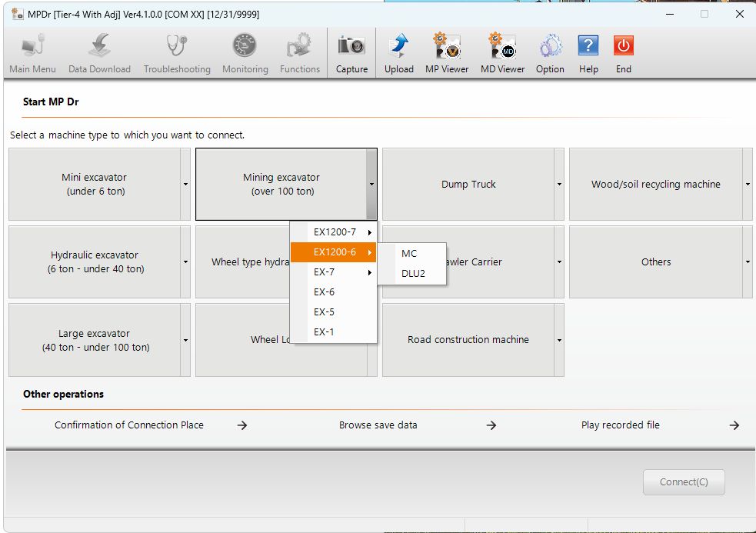Open Browse save data link
The image size is (756, 533).
coord(378,425)
